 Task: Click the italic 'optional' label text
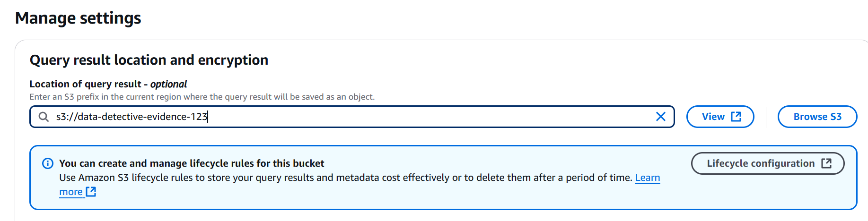(x=168, y=84)
